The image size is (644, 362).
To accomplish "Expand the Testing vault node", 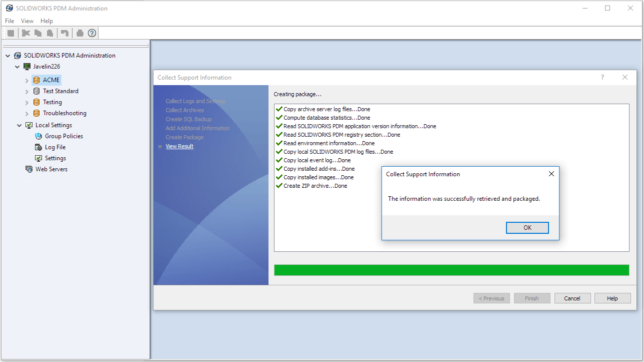I will click(27, 102).
